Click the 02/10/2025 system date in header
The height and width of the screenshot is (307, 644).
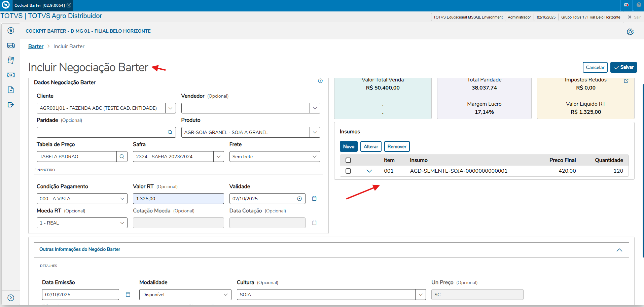click(x=546, y=17)
